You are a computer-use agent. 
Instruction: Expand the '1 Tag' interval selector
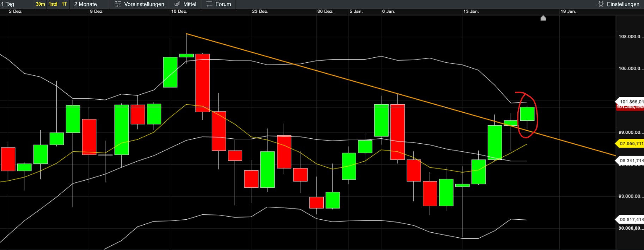coord(7,4)
